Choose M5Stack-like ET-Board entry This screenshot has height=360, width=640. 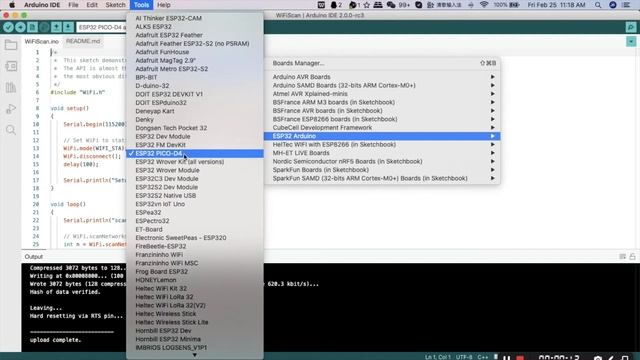pos(195,229)
